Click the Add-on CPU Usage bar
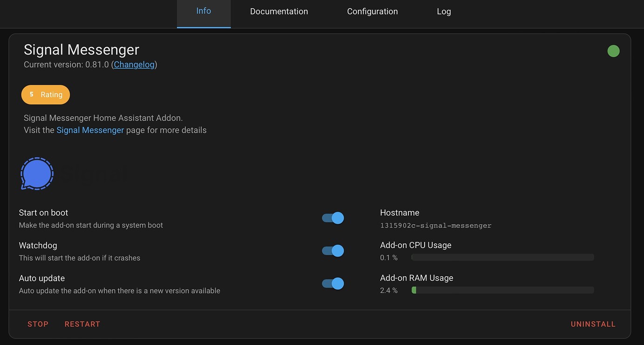Screen dimensions: 644x345 [x=503, y=257]
